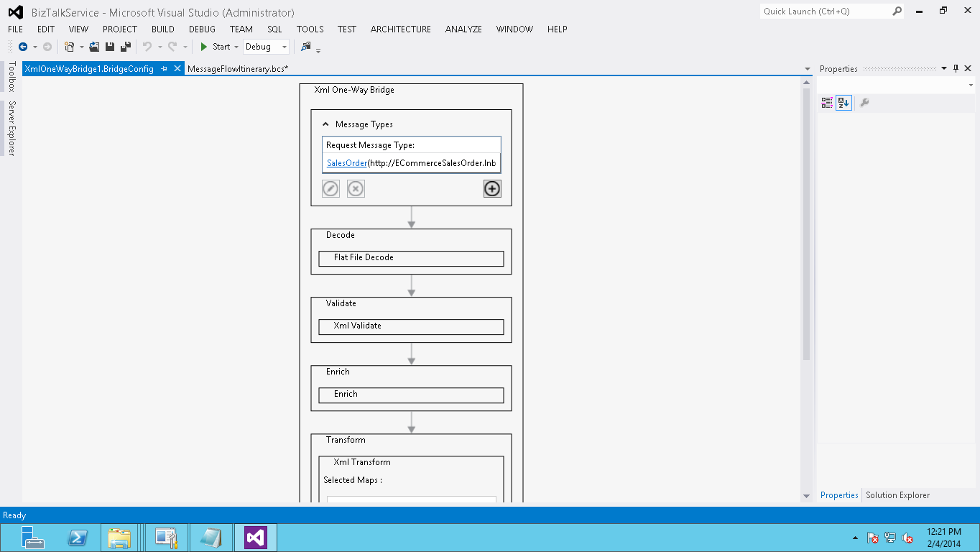Toggle Alphabetical sort in Properties panel
The width and height of the screenshot is (980, 552).
pos(844,103)
